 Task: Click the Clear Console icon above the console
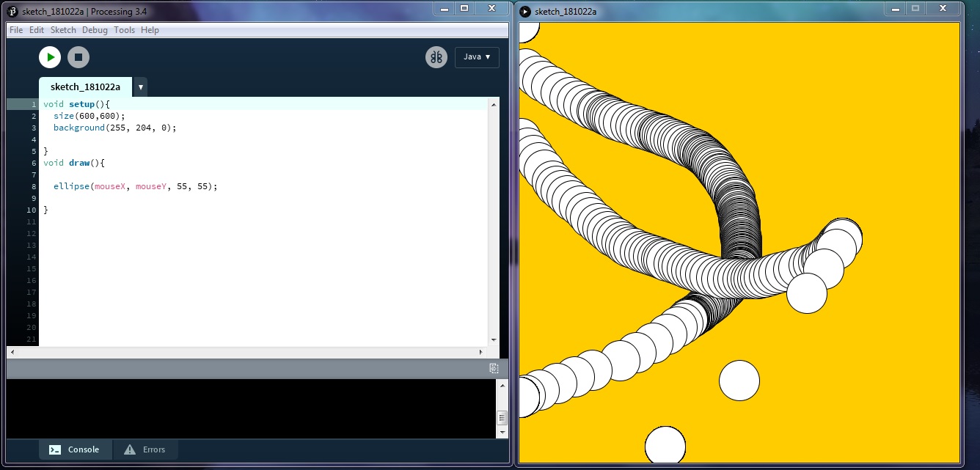click(x=494, y=369)
